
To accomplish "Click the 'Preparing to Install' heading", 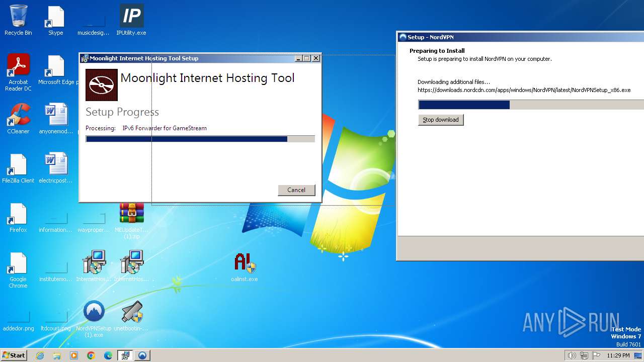I will [437, 51].
